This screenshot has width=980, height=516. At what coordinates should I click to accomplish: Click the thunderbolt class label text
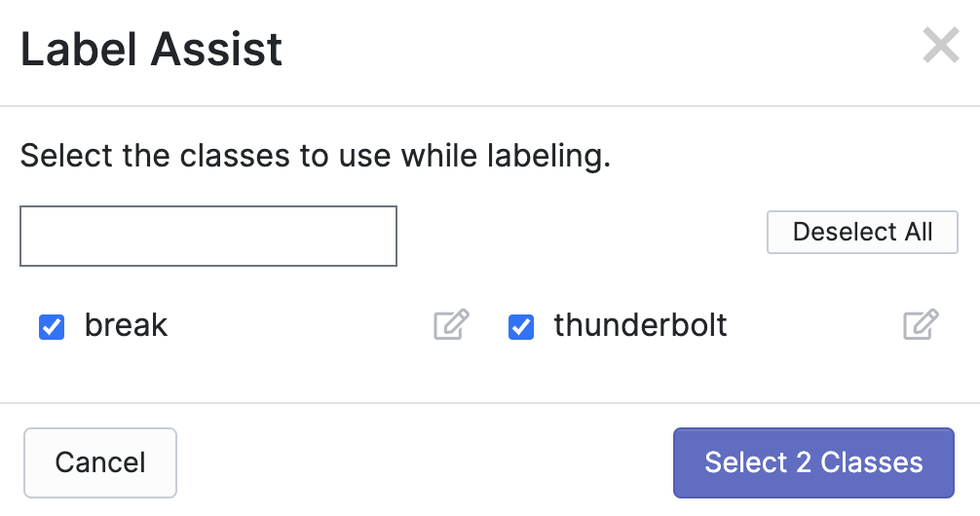point(640,325)
